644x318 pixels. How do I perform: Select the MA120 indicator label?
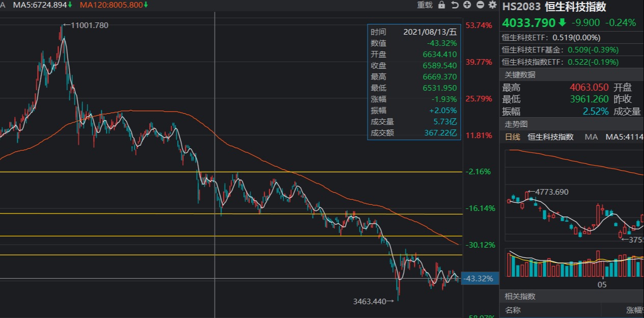[111, 5]
